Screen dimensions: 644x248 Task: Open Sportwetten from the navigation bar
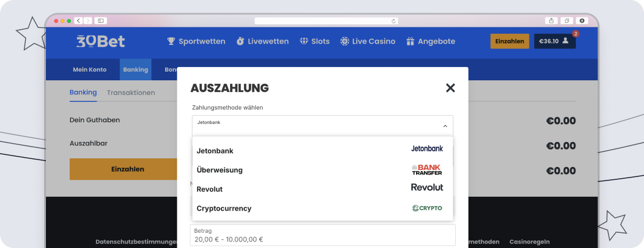click(x=196, y=41)
